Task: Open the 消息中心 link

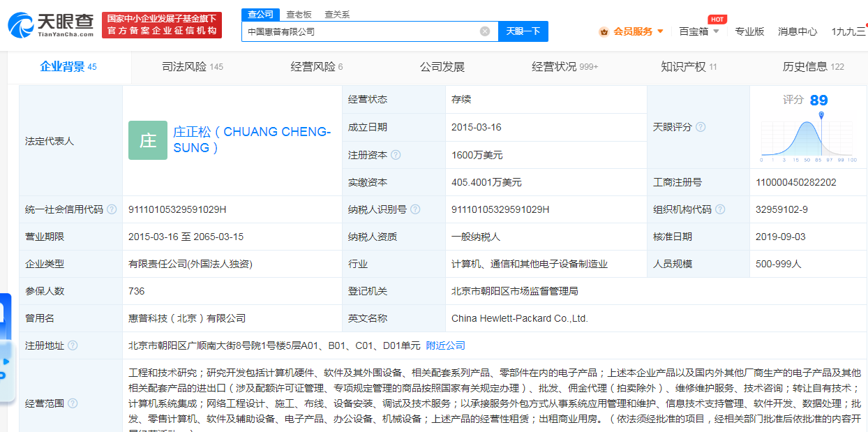Action: (798, 31)
